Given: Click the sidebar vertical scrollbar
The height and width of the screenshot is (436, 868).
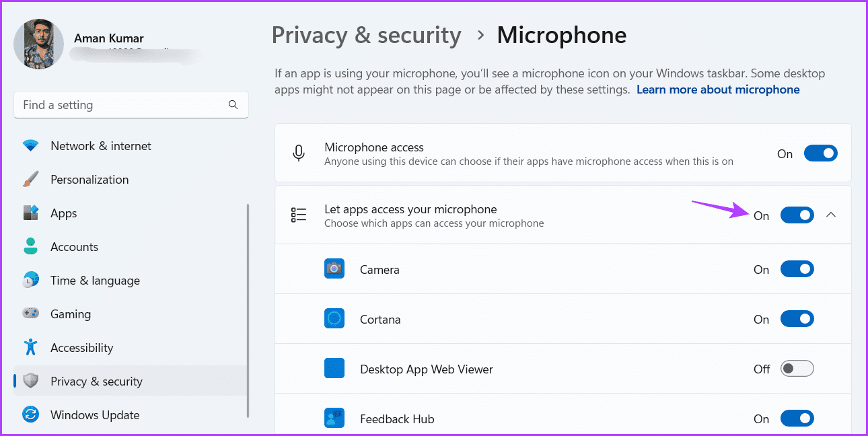Looking at the screenshot, I should pos(248,310).
